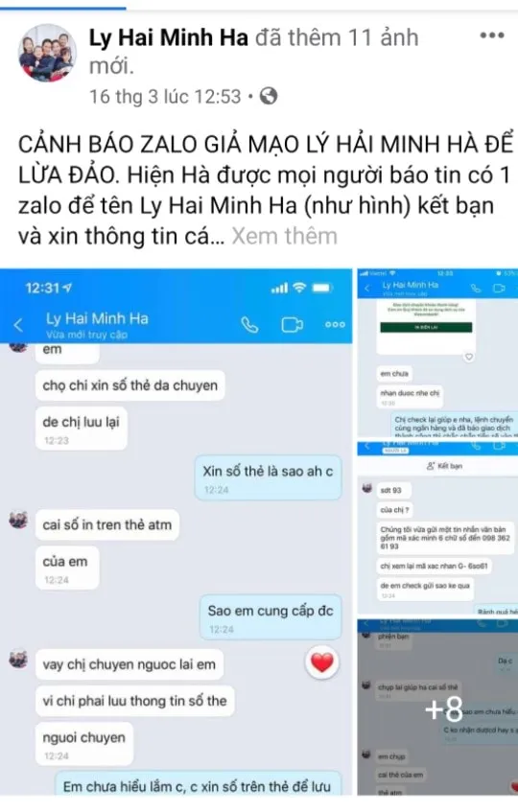
Task: Tap the video call camera icon in chat
Action: [293, 325]
